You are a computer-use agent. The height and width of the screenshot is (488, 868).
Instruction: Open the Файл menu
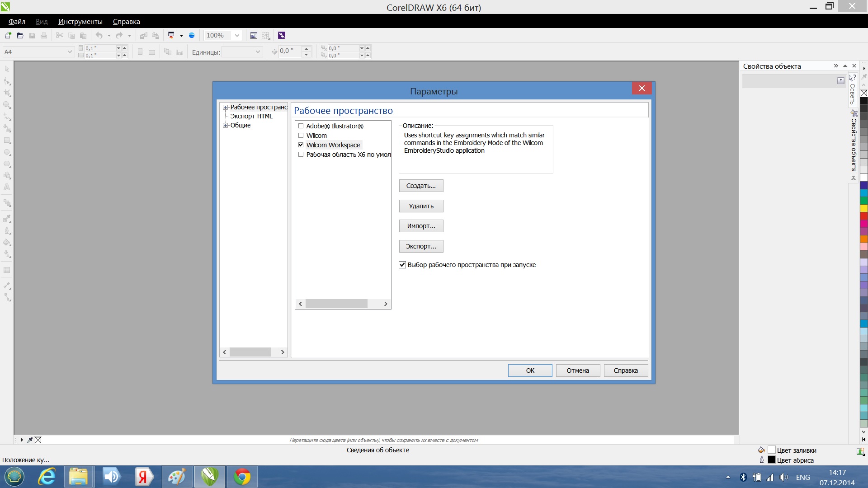pos(17,21)
